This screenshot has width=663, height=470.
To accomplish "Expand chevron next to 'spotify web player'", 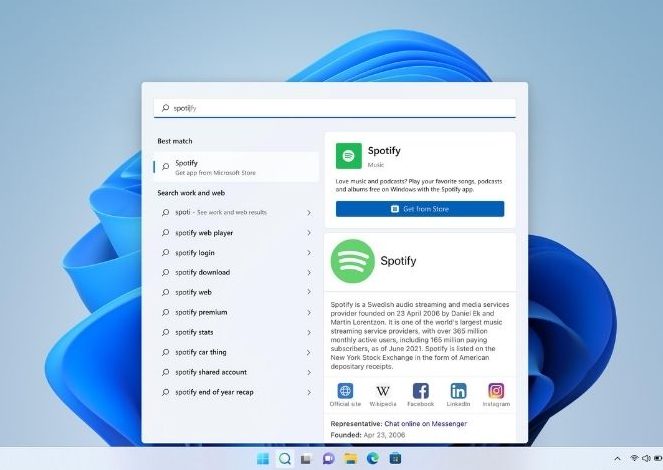I will tap(309, 233).
